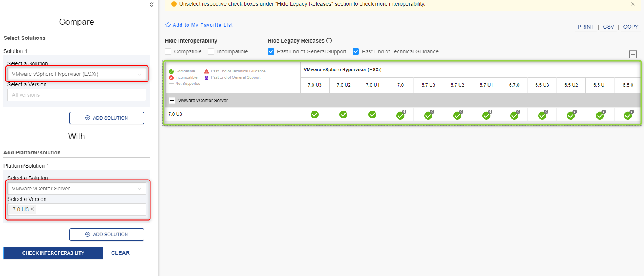Open the VMware vCenter Server solution dropdown
This screenshot has width=644, height=276.
click(77, 189)
